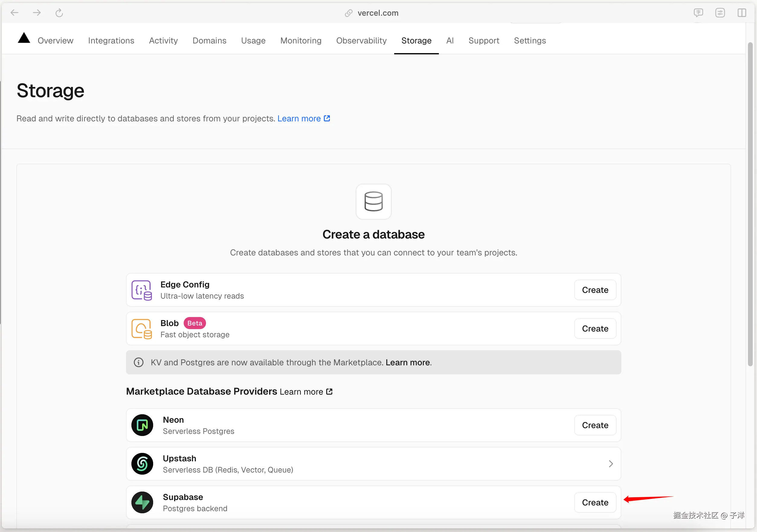Click the Vercel triangle logo

pyautogui.click(x=24, y=38)
